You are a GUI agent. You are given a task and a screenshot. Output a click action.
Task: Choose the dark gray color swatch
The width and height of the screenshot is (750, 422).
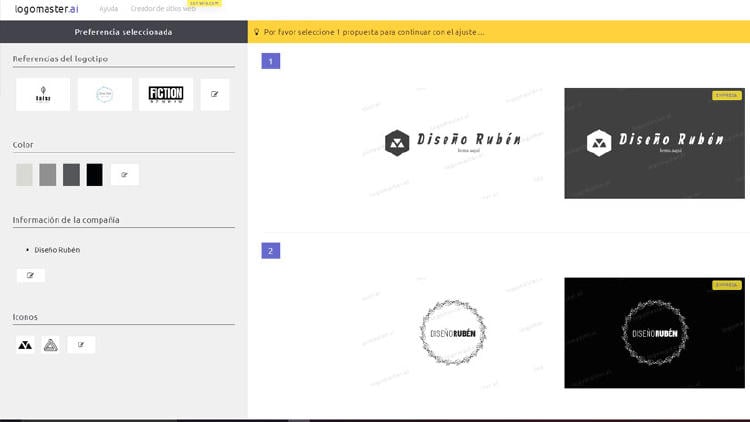pos(71,175)
